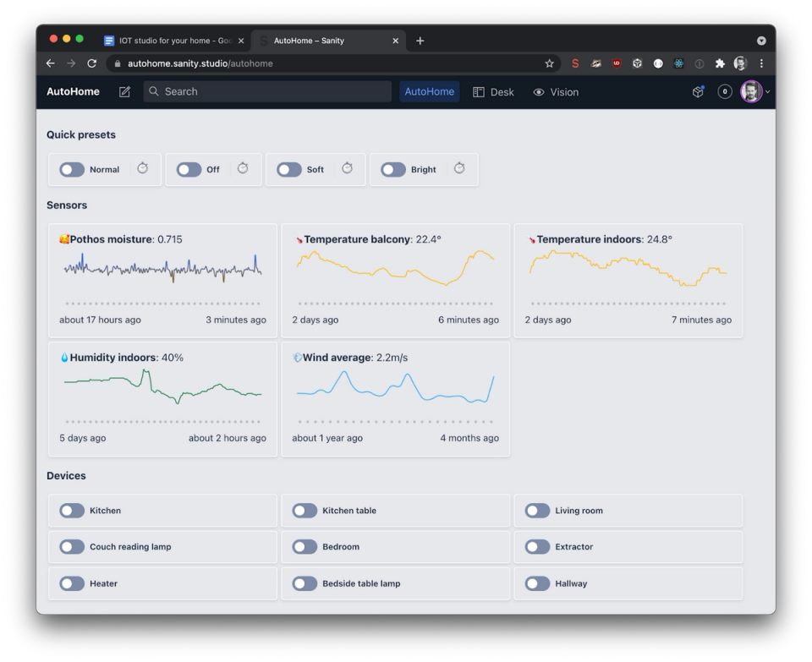Click the AutoHome studio title link
Viewport: 812px width, 662px height.
[73, 91]
